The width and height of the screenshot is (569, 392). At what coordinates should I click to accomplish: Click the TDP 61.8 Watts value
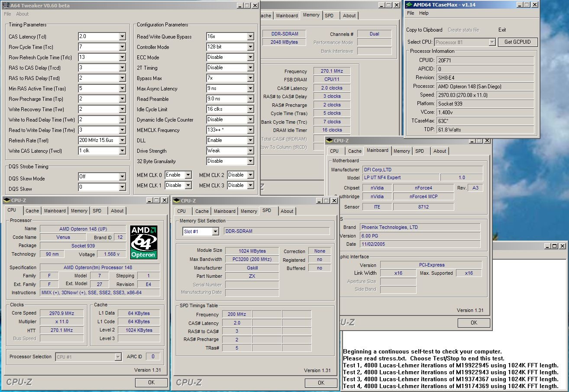click(485, 130)
